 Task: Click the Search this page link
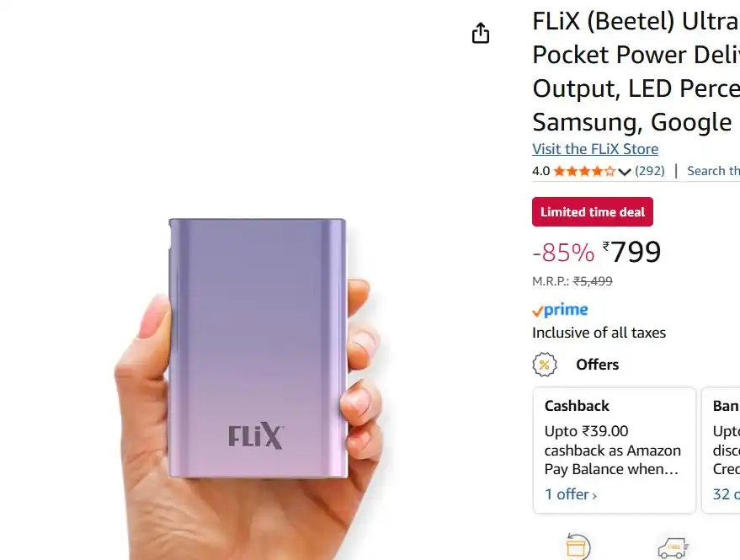pyautogui.click(x=713, y=170)
